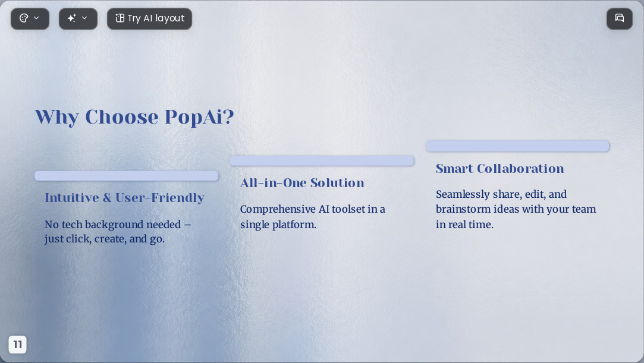
Task: Click the 'No tech background needed' paragraph
Action: coord(118,232)
